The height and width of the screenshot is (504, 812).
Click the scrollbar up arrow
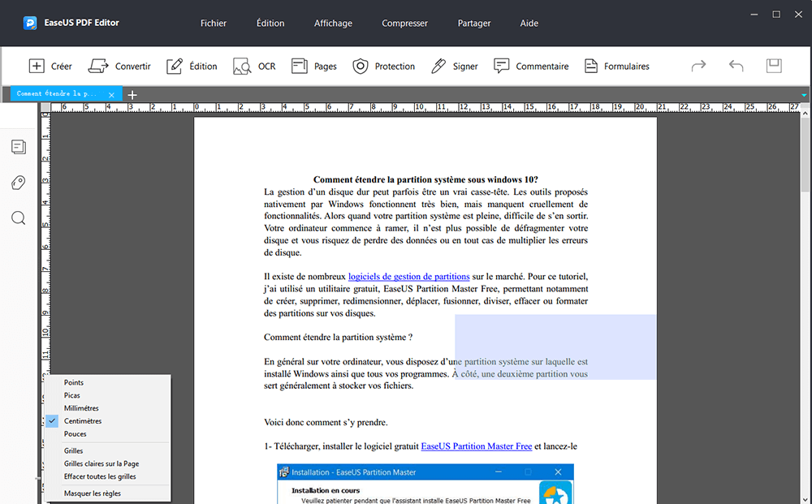tap(806, 112)
